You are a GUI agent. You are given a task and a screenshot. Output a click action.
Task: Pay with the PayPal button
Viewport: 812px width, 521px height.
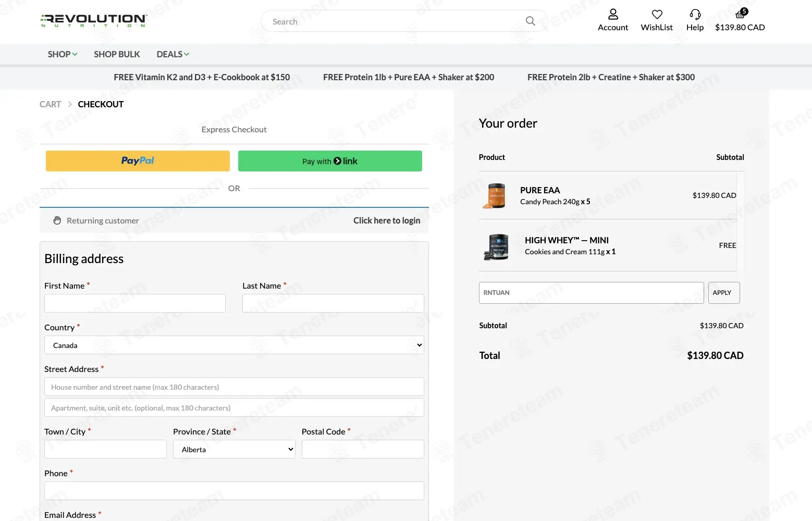pyautogui.click(x=138, y=161)
